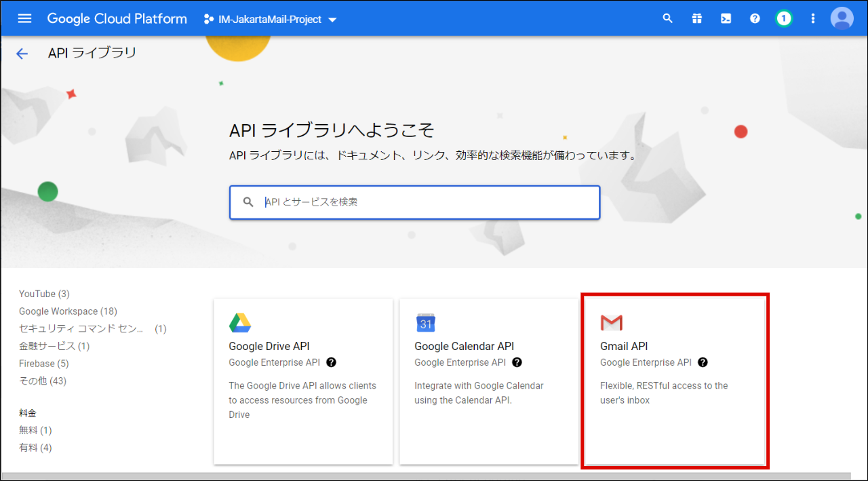Open the hamburger navigation menu
The image size is (868, 481).
point(24,18)
